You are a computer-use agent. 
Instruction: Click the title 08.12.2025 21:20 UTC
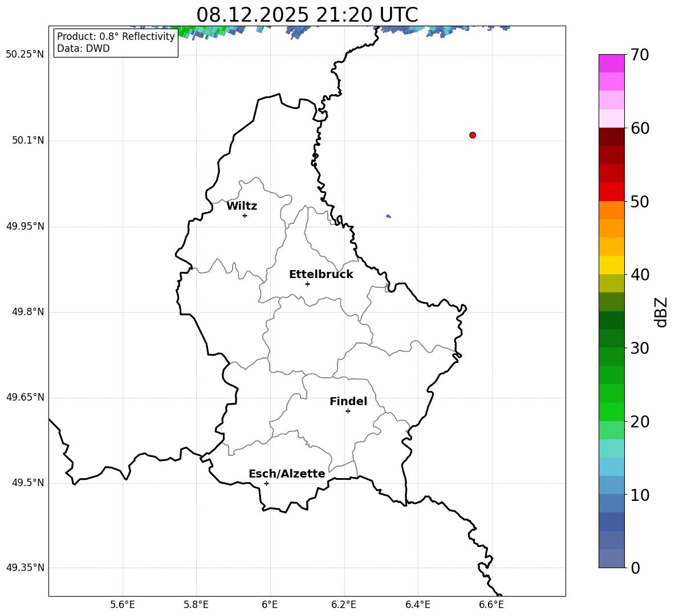coord(307,15)
